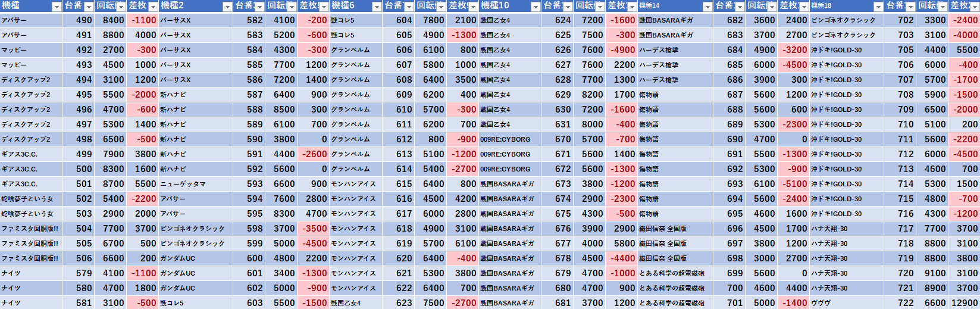
Task: Select the ニューゲッタマ machine name cell
Action: [x=196, y=184]
